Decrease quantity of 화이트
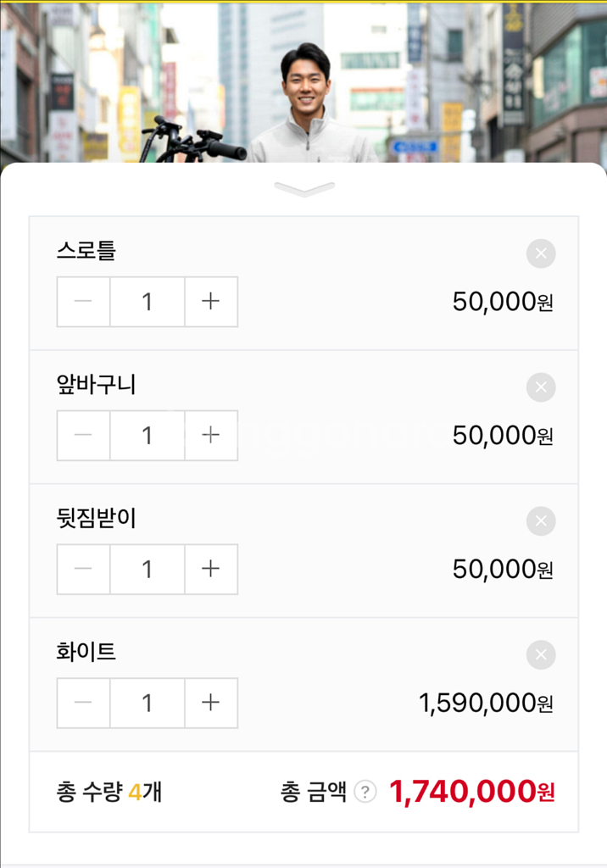The height and width of the screenshot is (868, 607). tap(83, 703)
